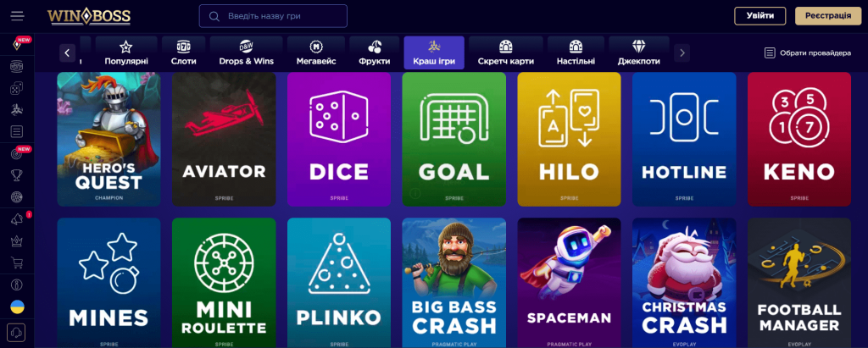Click the right arrow of category carousel

[682, 53]
